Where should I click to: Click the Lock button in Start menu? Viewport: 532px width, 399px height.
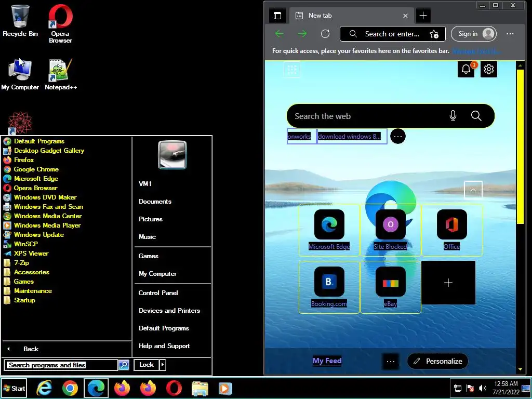pos(147,365)
